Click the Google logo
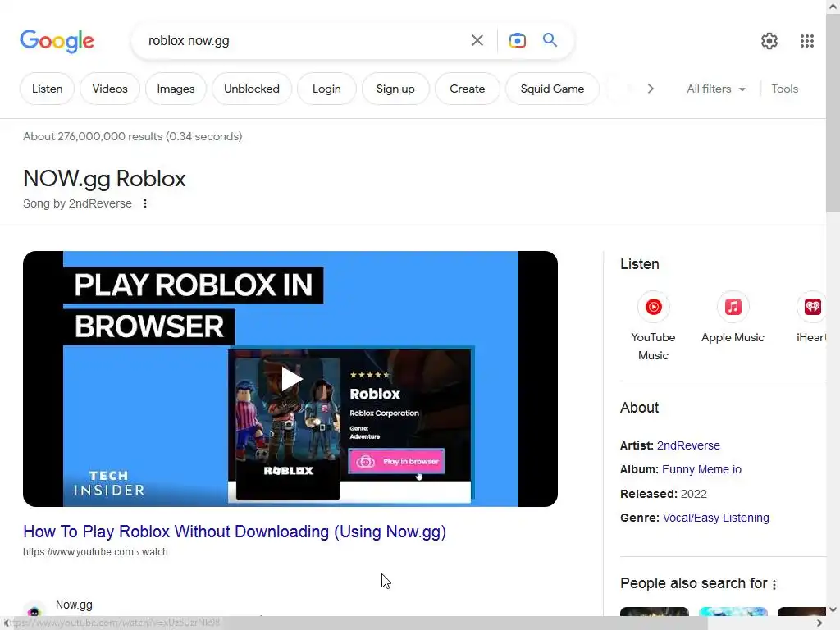This screenshot has width=840, height=630. pyautogui.click(x=57, y=41)
